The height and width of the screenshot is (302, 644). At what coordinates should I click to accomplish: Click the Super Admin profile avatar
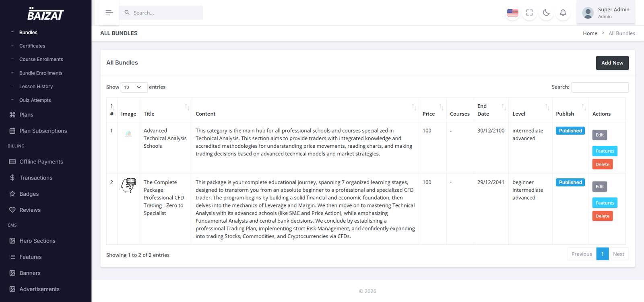(588, 13)
